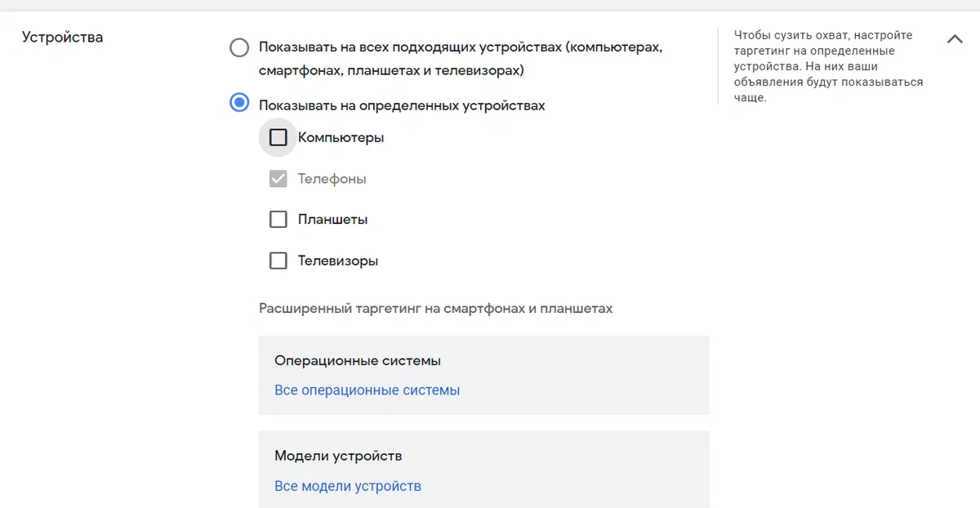The height and width of the screenshot is (508, 980).
Task: Expand the Операционные системы panel heading
Action: click(x=358, y=360)
